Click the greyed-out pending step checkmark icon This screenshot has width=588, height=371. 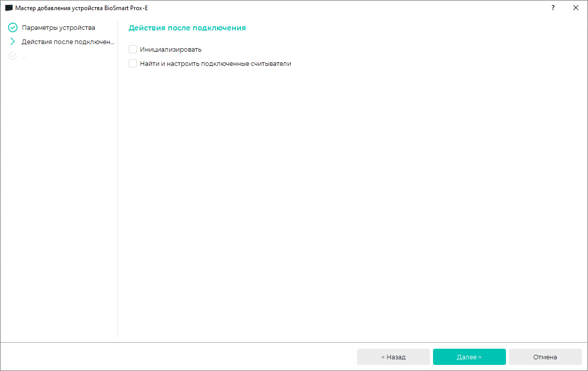[13, 56]
